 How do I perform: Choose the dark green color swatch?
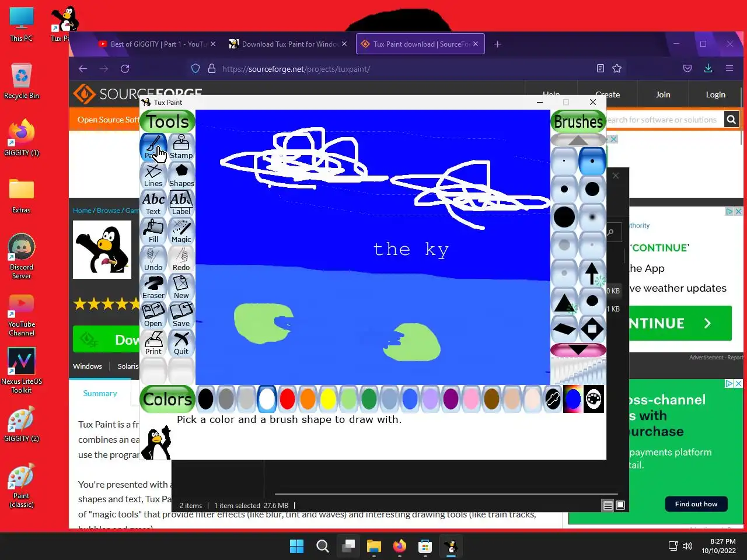coord(369,399)
